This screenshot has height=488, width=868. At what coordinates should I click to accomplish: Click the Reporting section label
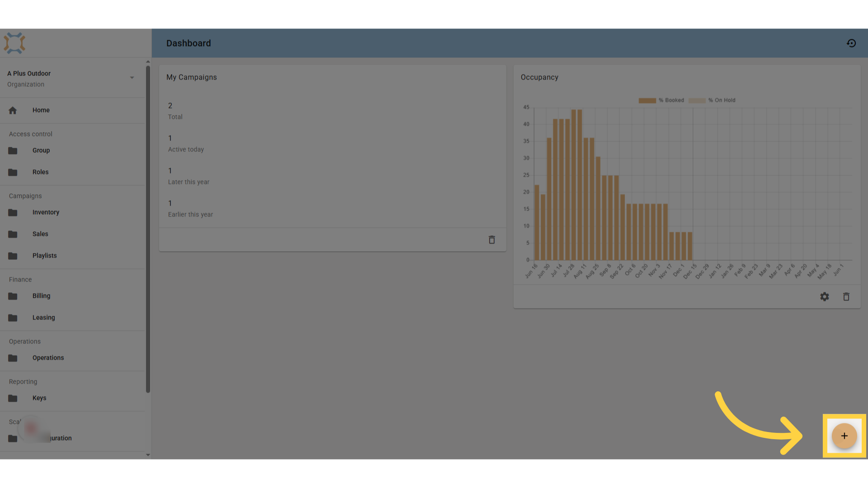(x=23, y=382)
